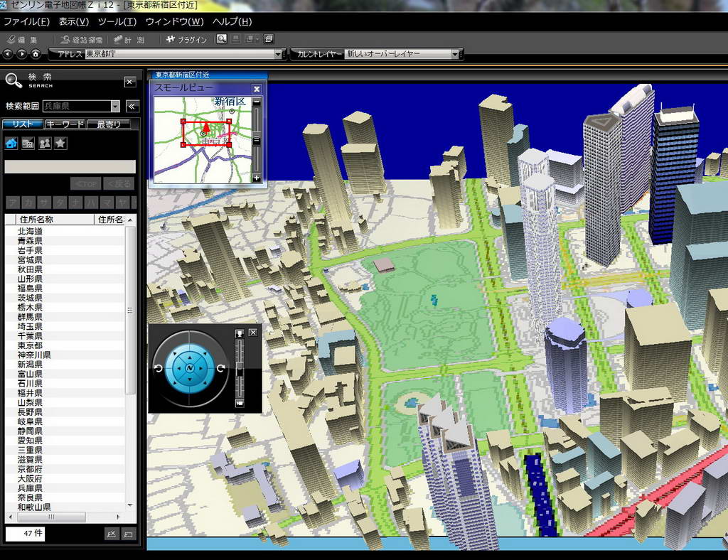Viewport: 728px width, 560px height.
Task: Select the building facility search icon
Action: click(x=28, y=144)
